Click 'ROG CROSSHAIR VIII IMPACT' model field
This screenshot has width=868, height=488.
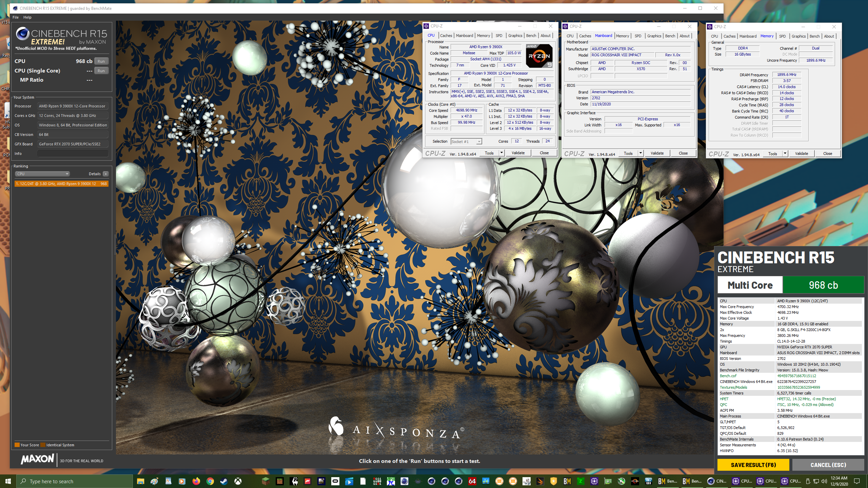pos(622,55)
